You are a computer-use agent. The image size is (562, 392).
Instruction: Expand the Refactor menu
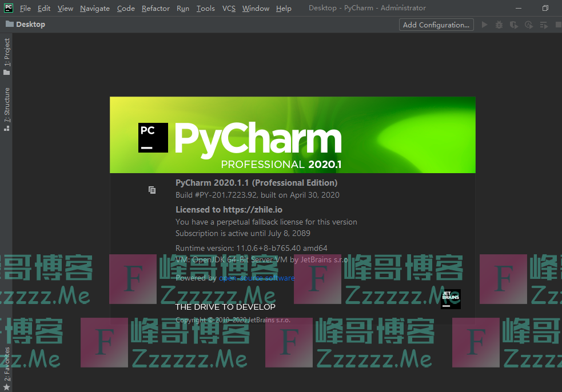click(156, 9)
